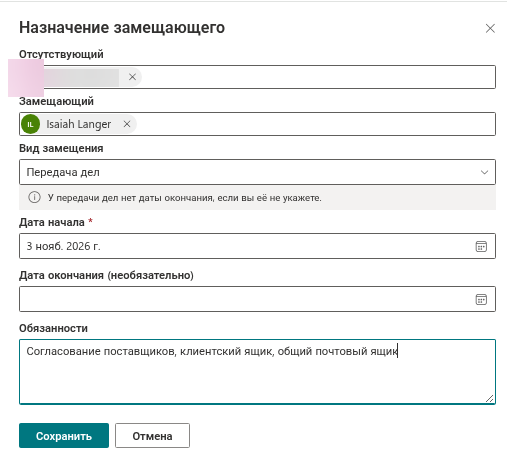Click the Отмена button
The height and width of the screenshot is (469, 507).
click(152, 436)
